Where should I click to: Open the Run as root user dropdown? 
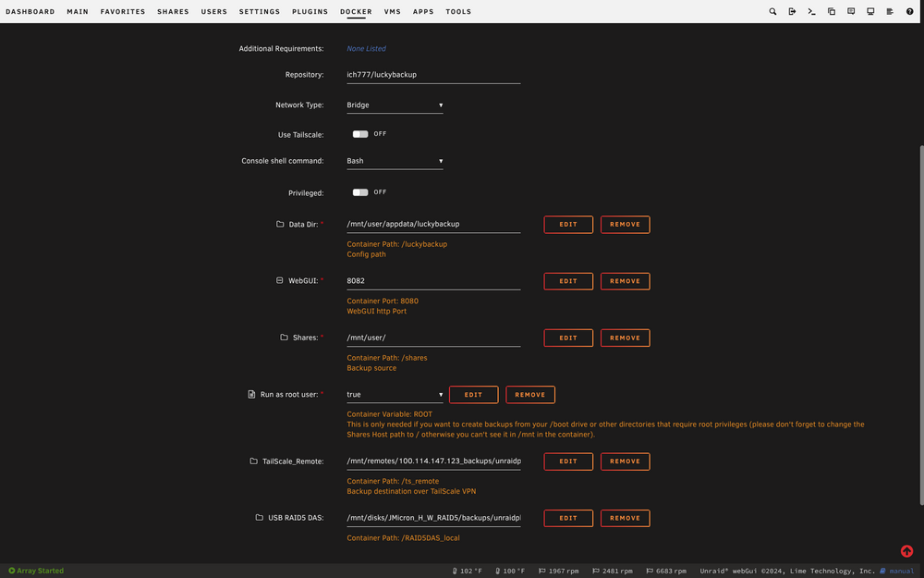point(395,395)
